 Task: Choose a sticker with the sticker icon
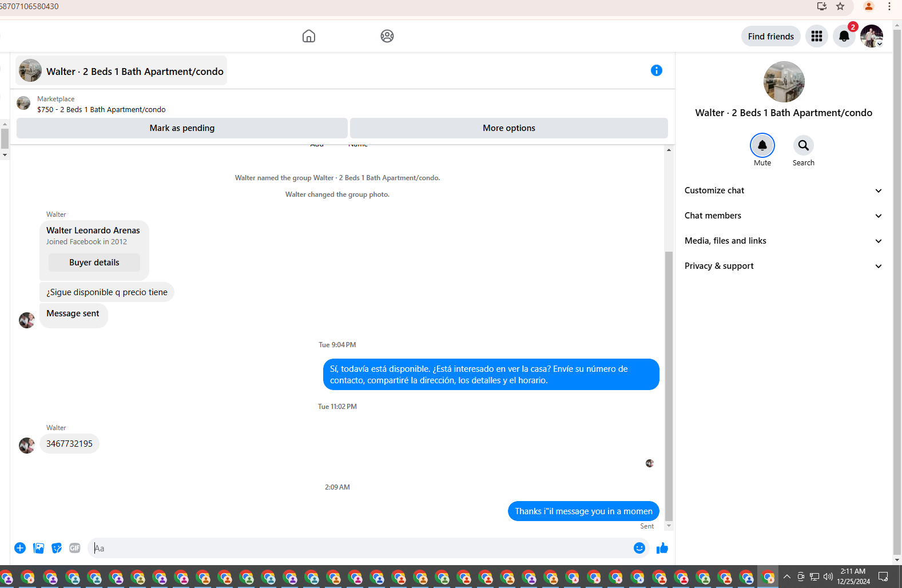tap(57, 548)
